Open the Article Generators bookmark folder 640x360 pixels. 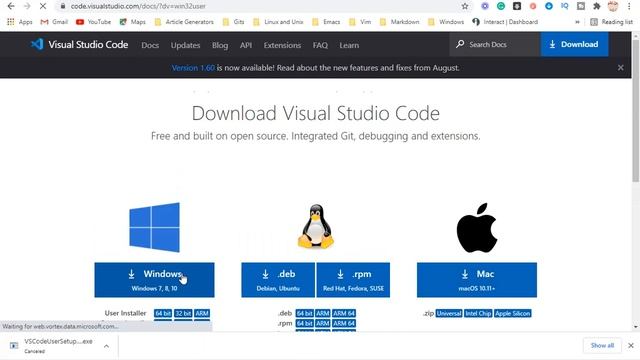coord(184,22)
